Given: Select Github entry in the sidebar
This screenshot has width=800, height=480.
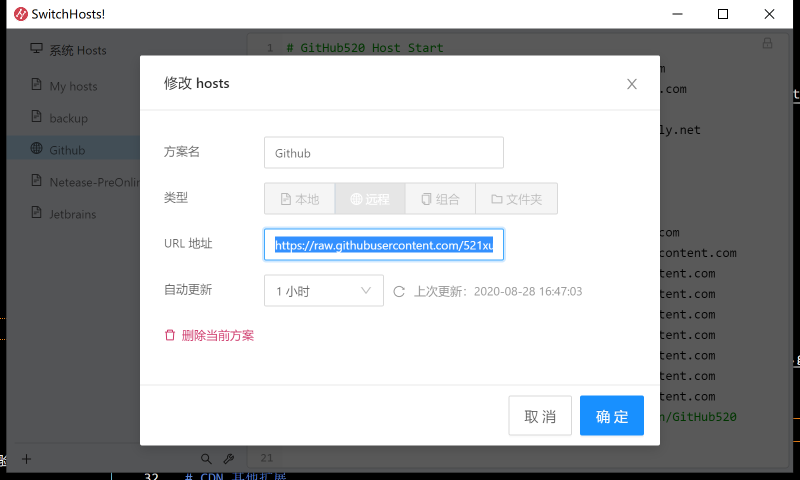Looking at the screenshot, I should coord(73,150).
